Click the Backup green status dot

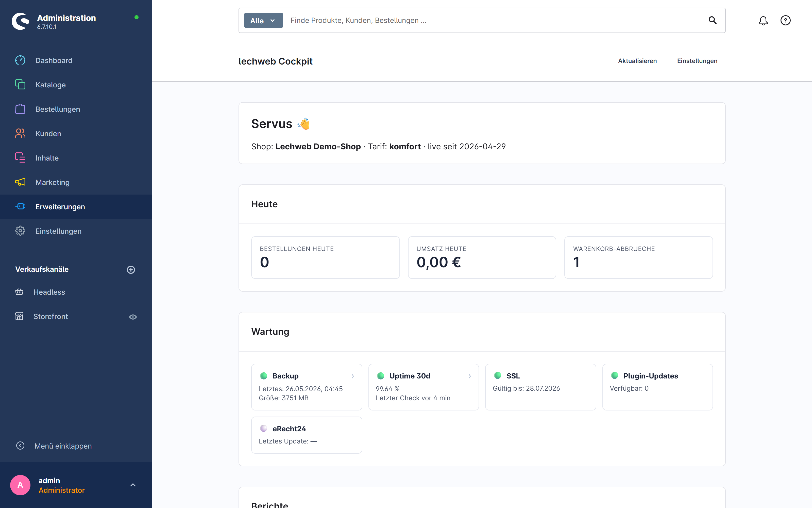(x=264, y=376)
